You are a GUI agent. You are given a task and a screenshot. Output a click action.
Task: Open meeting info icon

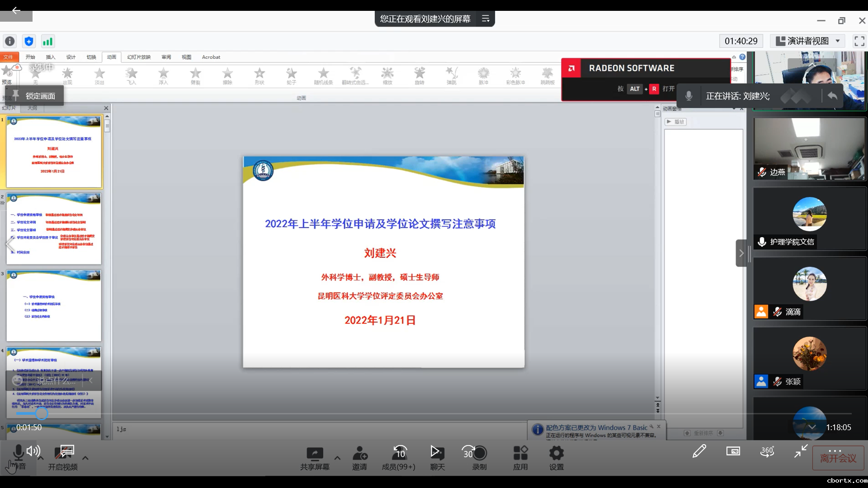(9, 42)
